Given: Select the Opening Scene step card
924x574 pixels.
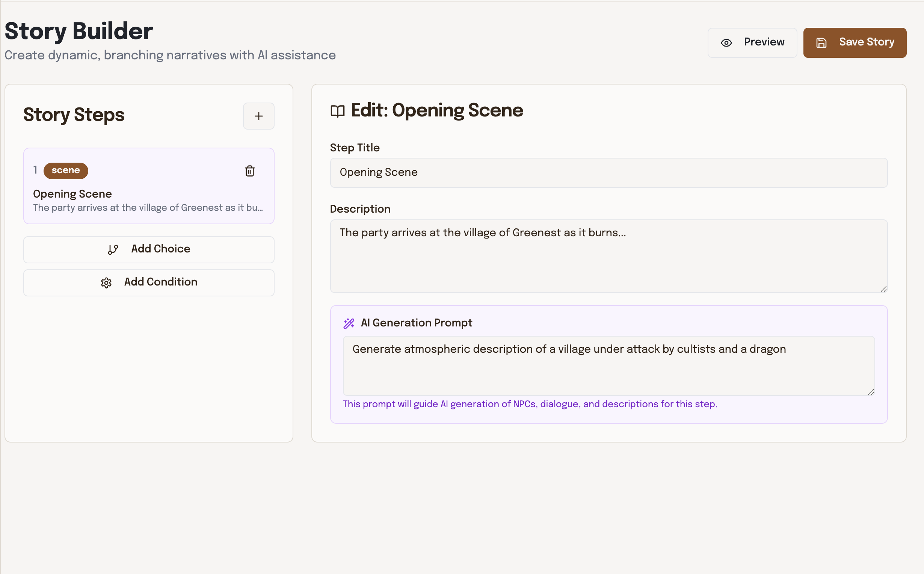Looking at the screenshot, I should pyautogui.click(x=149, y=198).
